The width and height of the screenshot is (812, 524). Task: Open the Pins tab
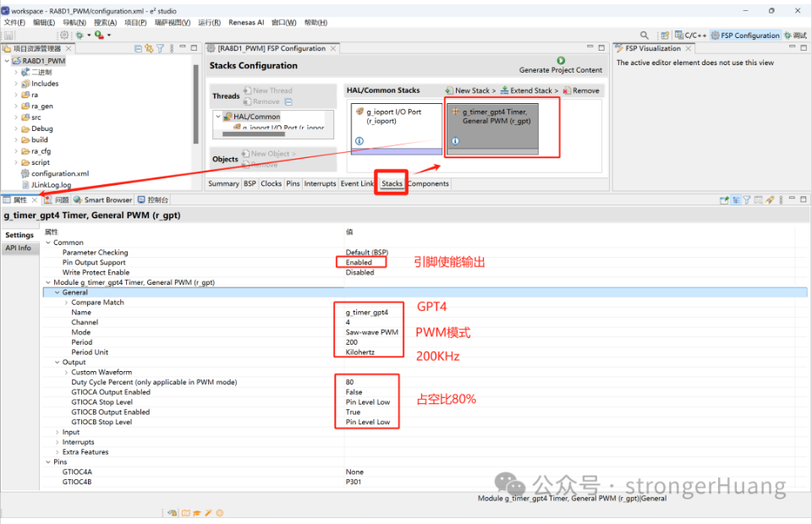(293, 183)
